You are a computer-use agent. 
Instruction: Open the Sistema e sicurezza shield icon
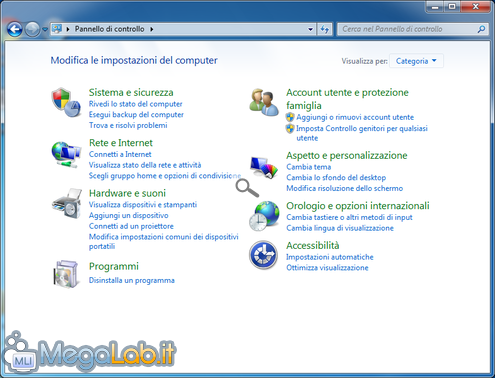(x=66, y=103)
